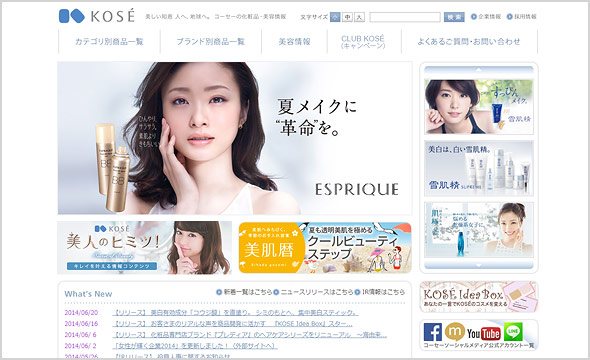Select large font size button 大
This screenshot has height=360, width=590.
(360, 17)
